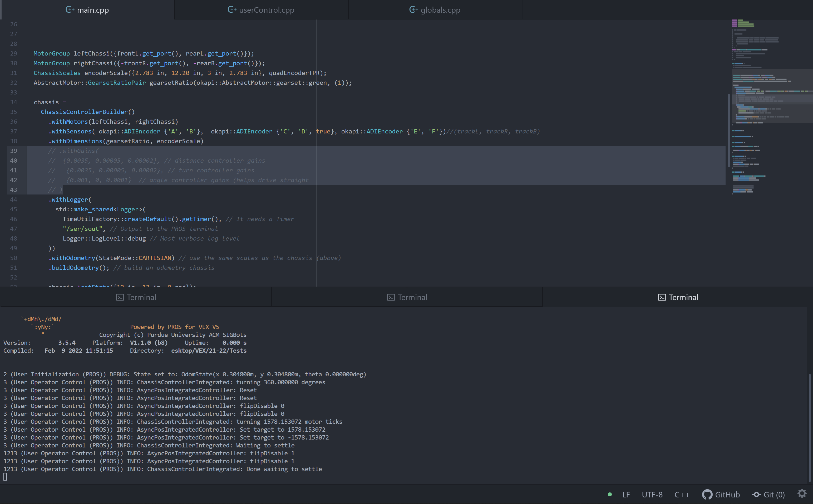Click the green status dot in status bar
This screenshot has width=813, height=504.
pos(610,494)
